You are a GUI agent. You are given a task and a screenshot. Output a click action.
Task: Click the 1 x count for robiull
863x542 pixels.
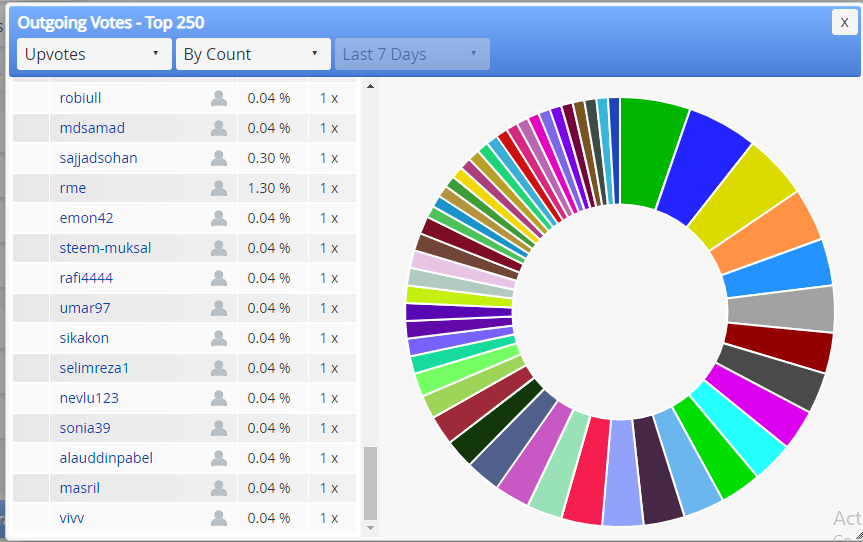(329, 98)
